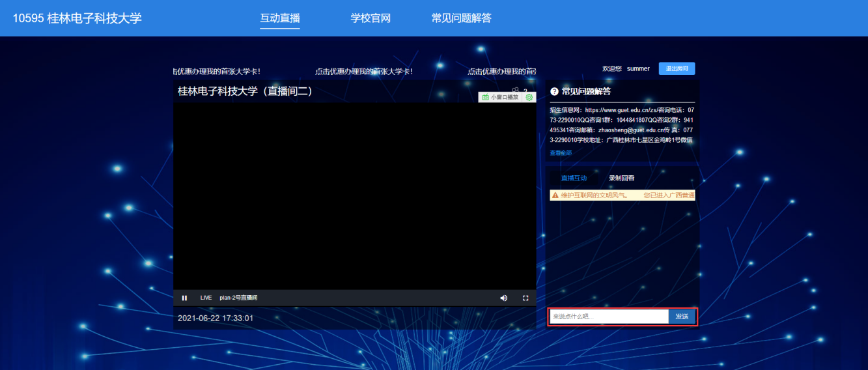This screenshot has width=868, height=370.
Task: Pause the live video stream
Action: [x=184, y=298]
